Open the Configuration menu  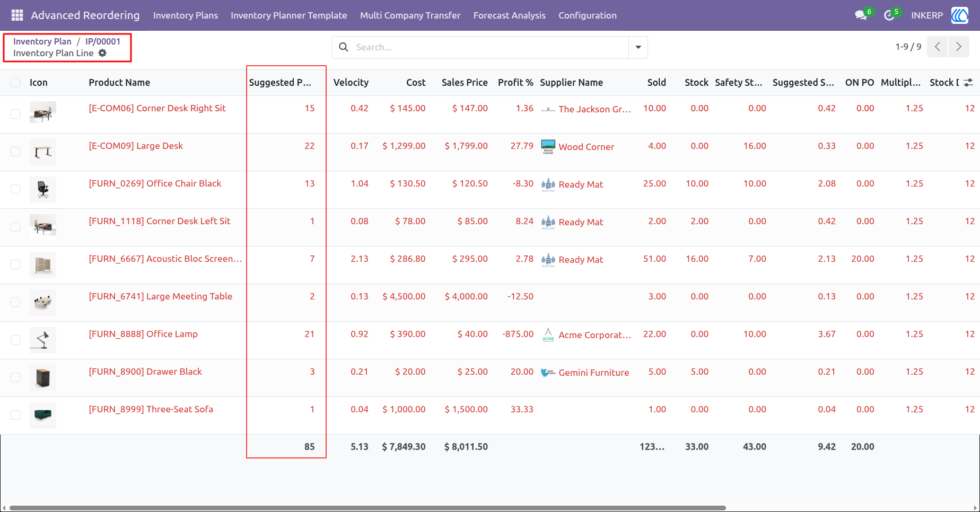click(x=588, y=15)
